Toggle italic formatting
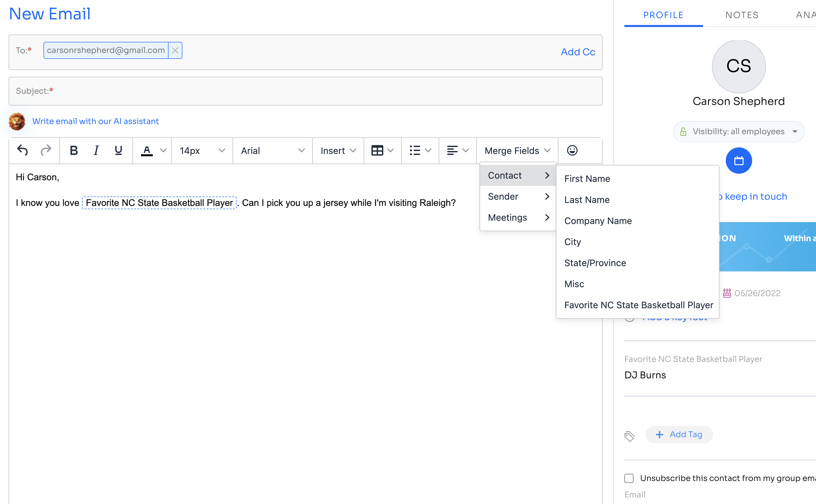 coord(96,151)
